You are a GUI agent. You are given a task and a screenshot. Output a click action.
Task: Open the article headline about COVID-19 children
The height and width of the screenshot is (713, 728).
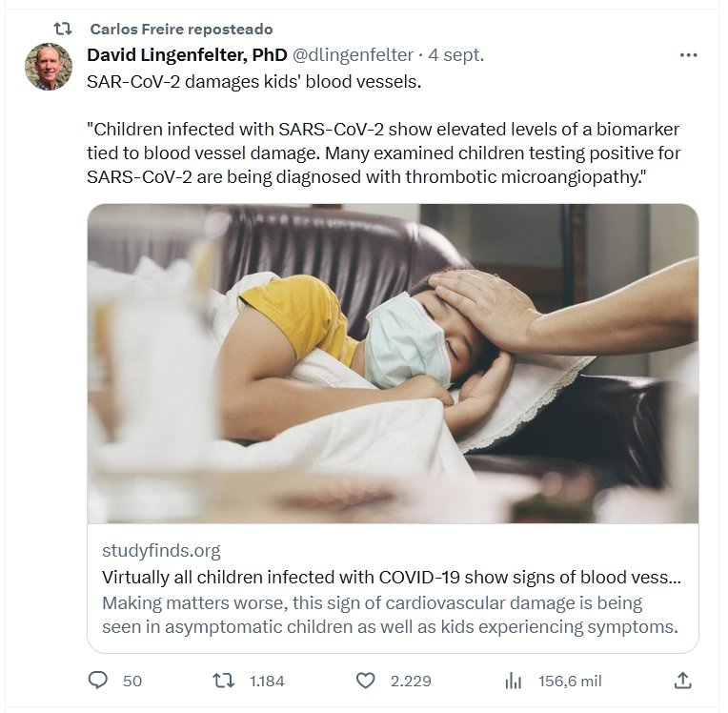pos(392,578)
